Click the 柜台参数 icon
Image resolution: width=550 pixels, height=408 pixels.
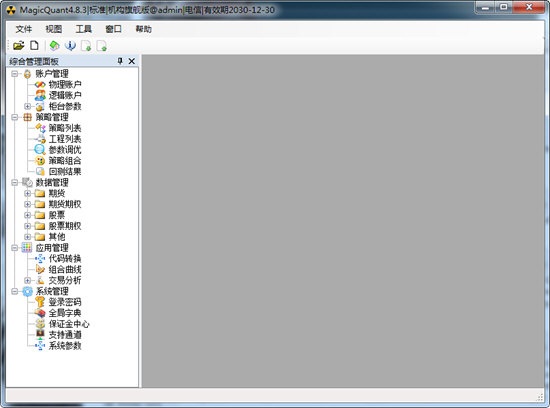[40, 106]
